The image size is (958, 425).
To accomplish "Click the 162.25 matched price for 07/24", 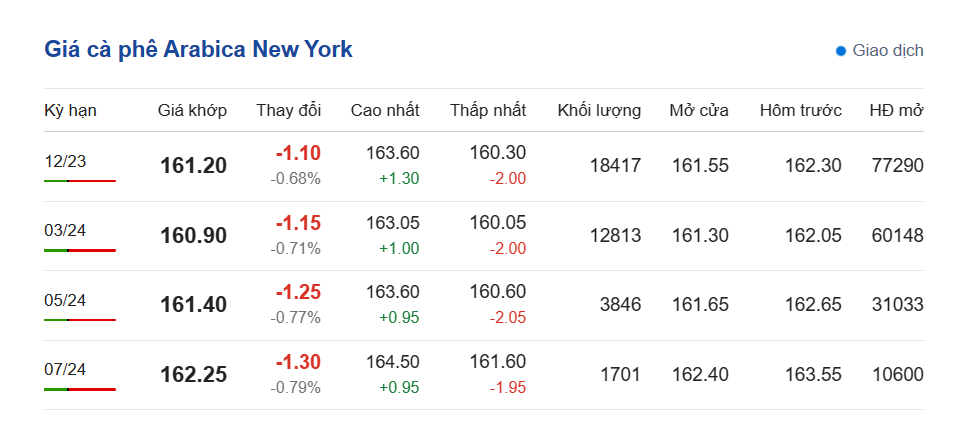I will (x=193, y=375).
